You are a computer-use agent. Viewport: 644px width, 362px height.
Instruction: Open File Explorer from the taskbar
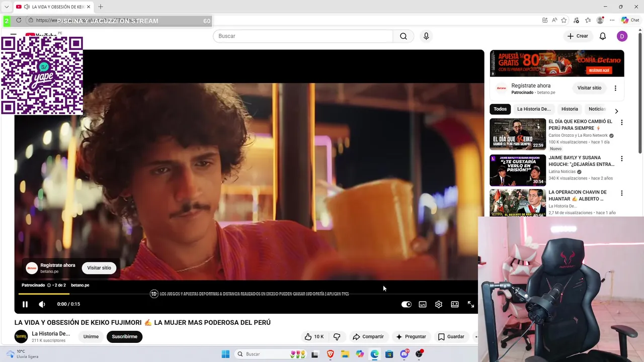pos(345,354)
